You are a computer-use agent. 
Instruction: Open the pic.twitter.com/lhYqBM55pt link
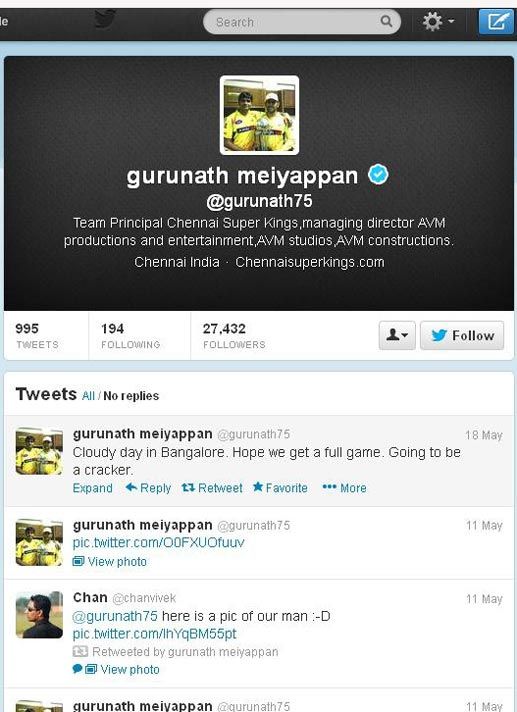click(154, 634)
